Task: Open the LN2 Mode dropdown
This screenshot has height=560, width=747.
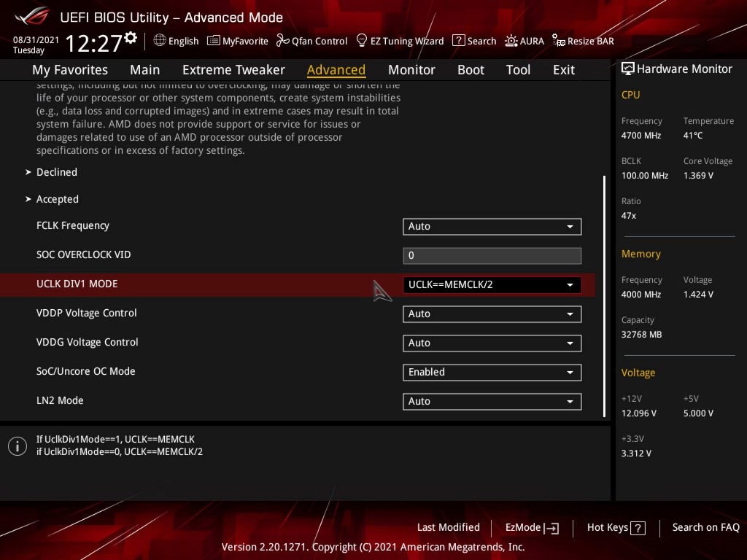Action: click(492, 402)
